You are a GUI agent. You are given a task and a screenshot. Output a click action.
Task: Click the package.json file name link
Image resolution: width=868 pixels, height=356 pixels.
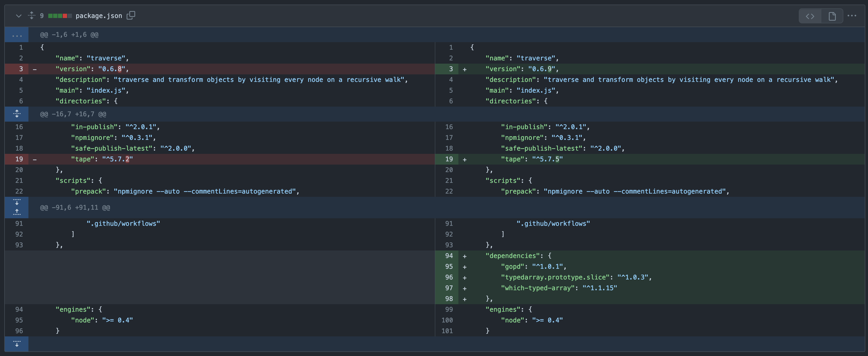(x=99, y=16)
